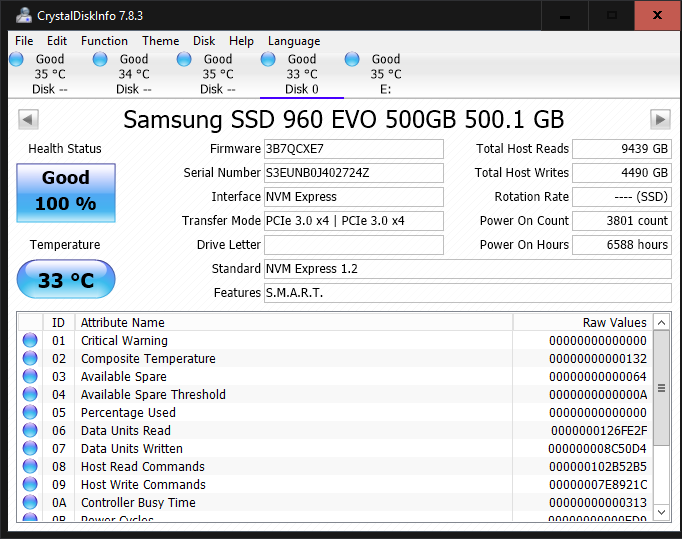Click the Good 100 % health status button

[x=66, y=193]
